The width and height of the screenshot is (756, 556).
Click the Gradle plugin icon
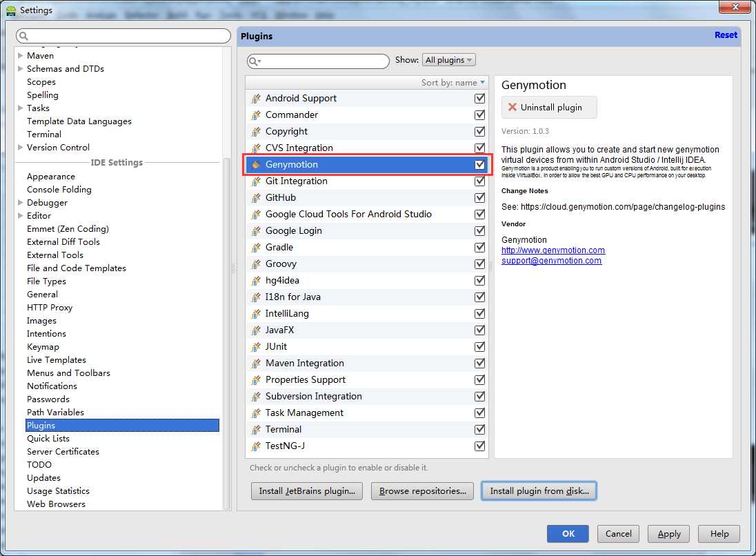click(x=256, y=248)
